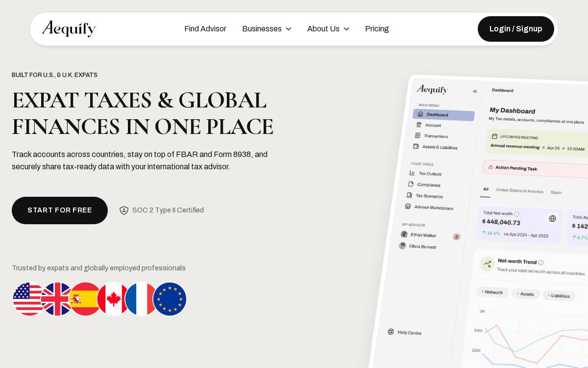Click the SOC 2 Type II Certified text
The width and height of the screenshot is (588, 368).
[x=168, y=210]
